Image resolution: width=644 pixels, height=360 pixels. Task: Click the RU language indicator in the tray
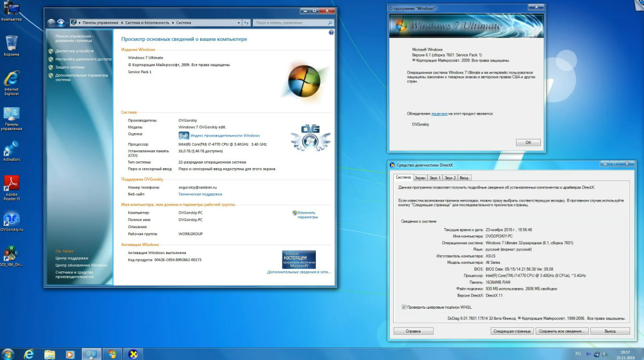578,354
